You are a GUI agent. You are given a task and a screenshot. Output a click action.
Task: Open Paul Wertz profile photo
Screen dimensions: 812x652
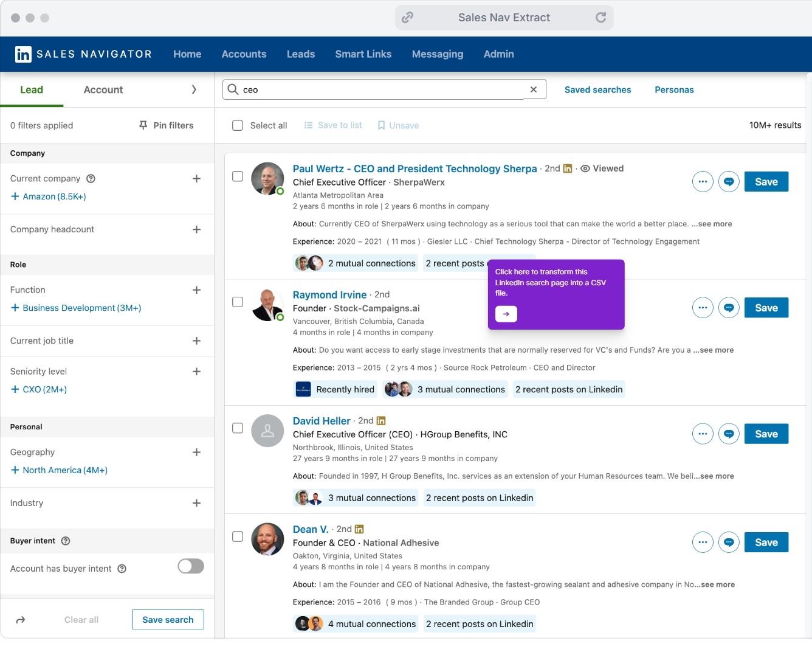tap(267, 179)
